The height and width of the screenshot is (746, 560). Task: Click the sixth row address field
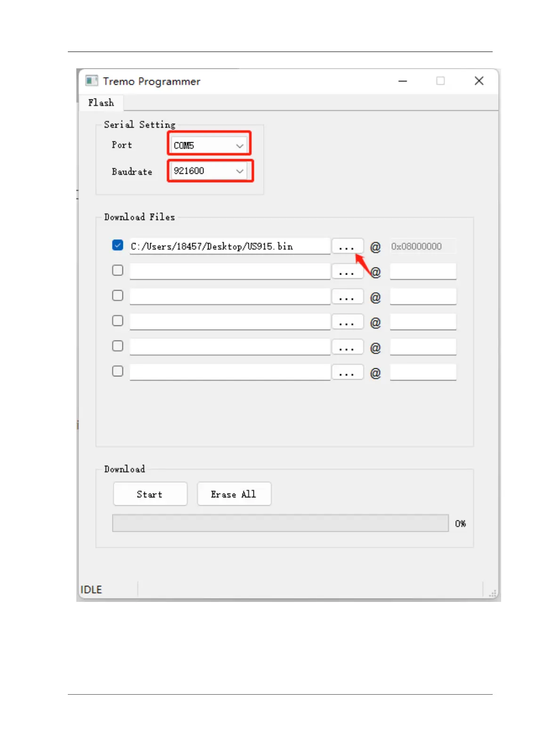pyautogui.click(x=423, y=372)
